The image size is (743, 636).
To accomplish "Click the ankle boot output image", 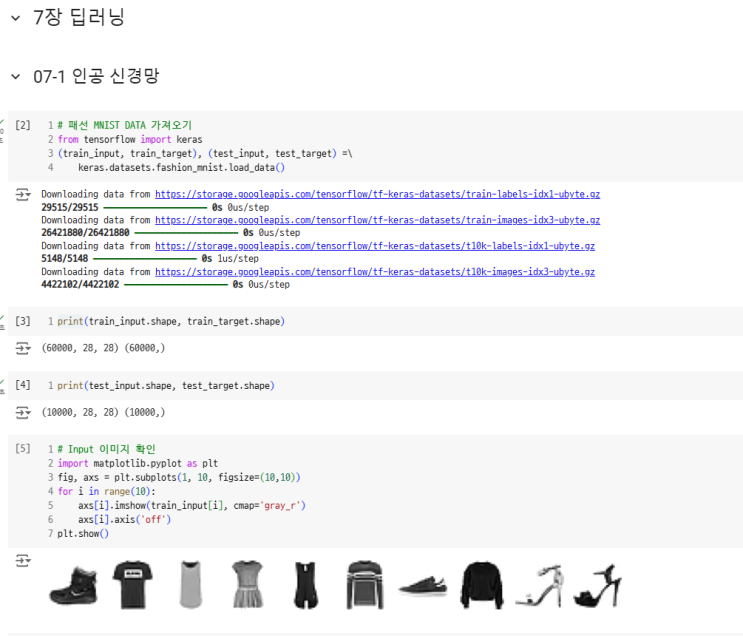I will (73, 586).
